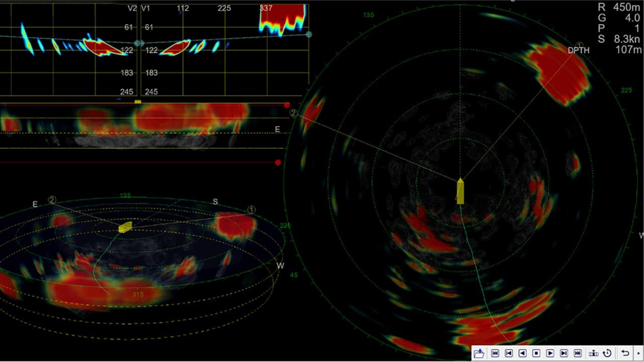
Task: Expand hidden toolbar buttons with the arrow
Action: pos(639,353)
